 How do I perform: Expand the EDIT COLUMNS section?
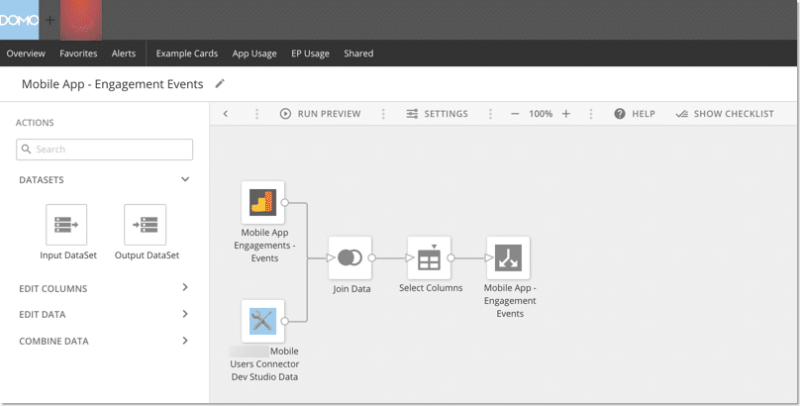[x=185, y=287]
